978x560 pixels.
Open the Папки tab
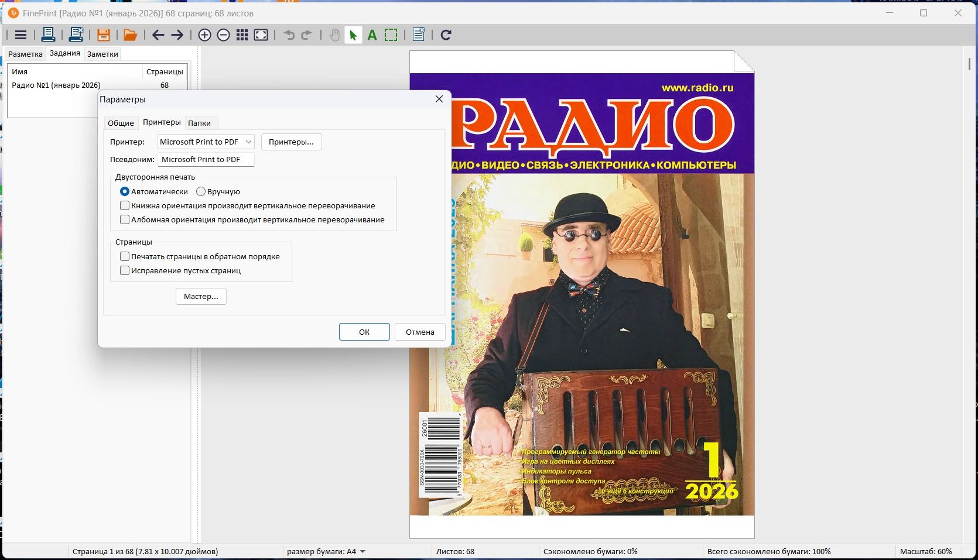199,123
